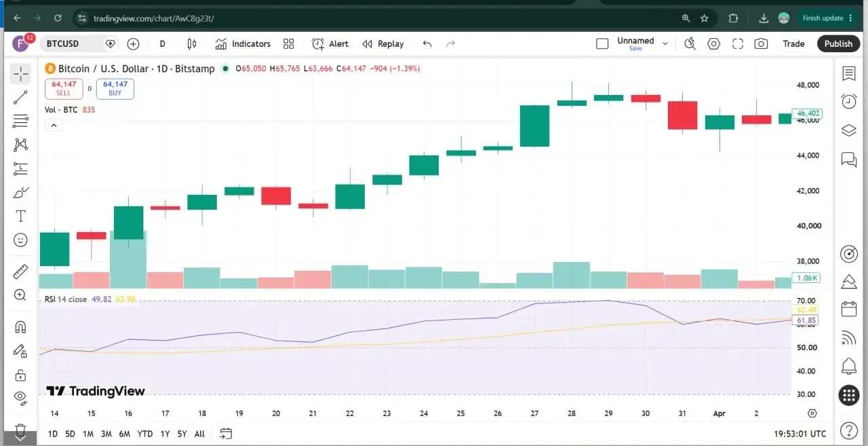Viewport: 868px width, 446px height.
Task: Enter fullscreen chart mode
Action: 738,43
